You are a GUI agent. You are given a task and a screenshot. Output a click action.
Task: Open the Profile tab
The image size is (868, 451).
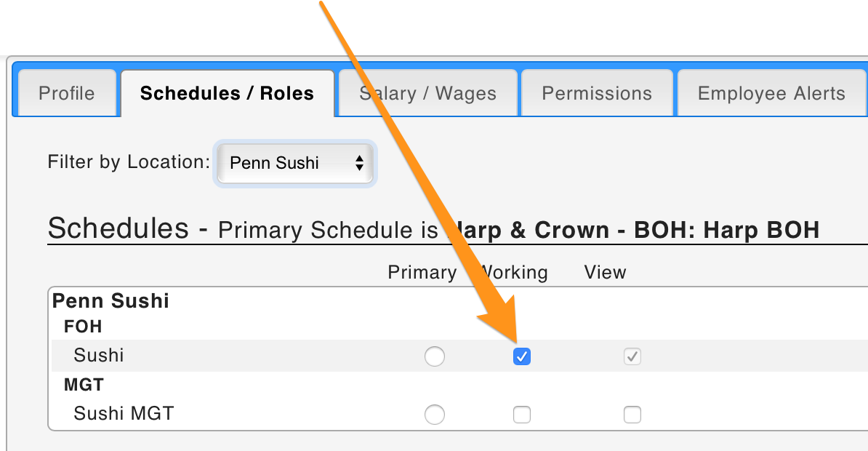click(67, 93)
